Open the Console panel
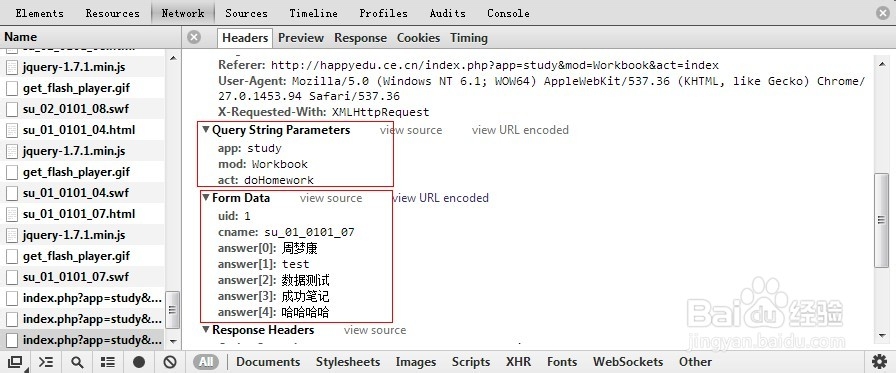Image resolution: width=896 pixels, height=373 pixels. [x=508, y=13]
